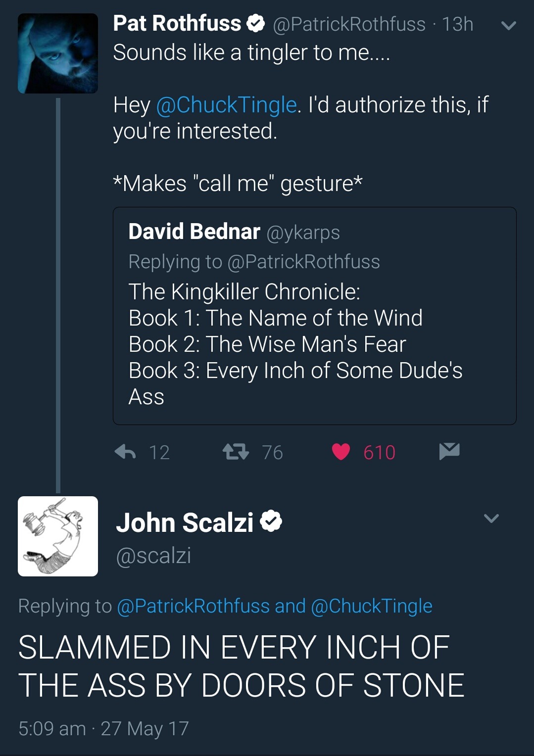This screenshot has width=534, height=756.
Task: Open John Scalzi's cartoon avatar
Action: click(x=58, y=536)
